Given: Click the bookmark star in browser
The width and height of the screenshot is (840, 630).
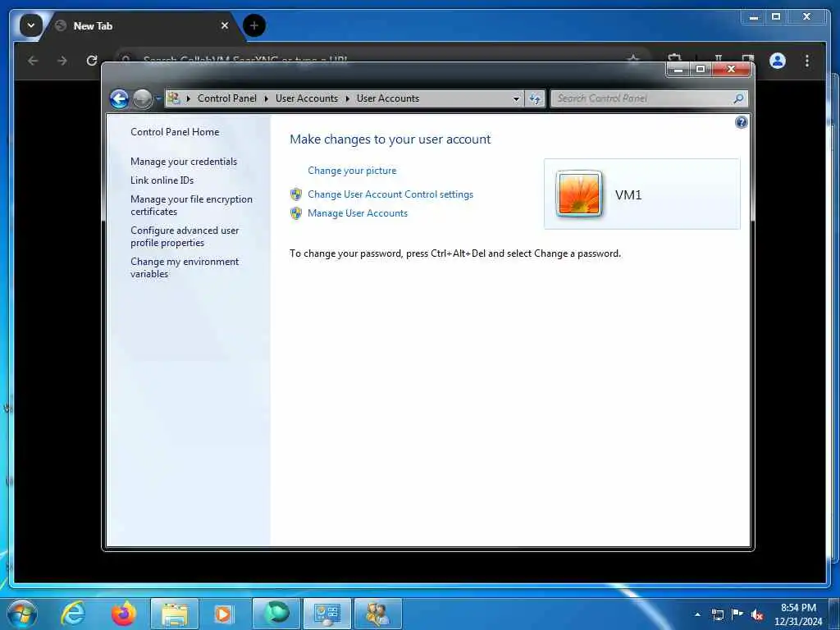Looking at the screenshot, I should click(634, 59).
